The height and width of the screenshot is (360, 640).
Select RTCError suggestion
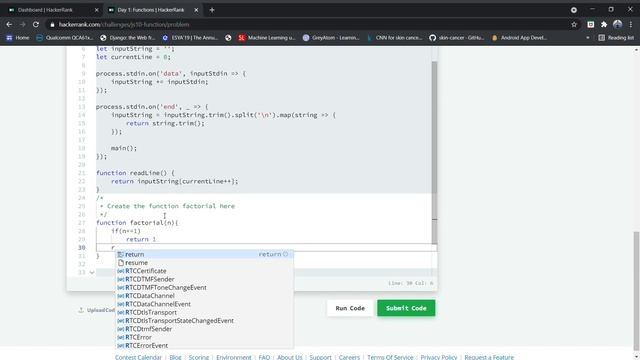click(x=204, y=337)
